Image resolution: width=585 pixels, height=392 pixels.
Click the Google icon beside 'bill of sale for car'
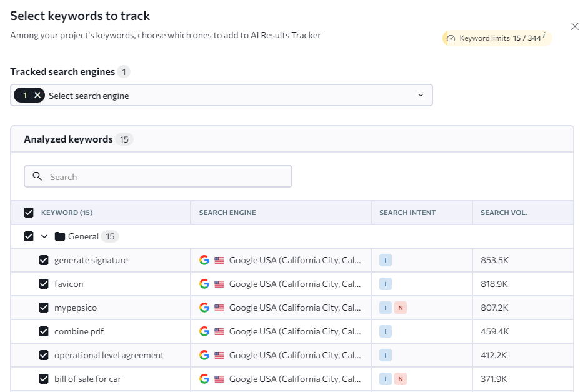click(x=204, y=379)
